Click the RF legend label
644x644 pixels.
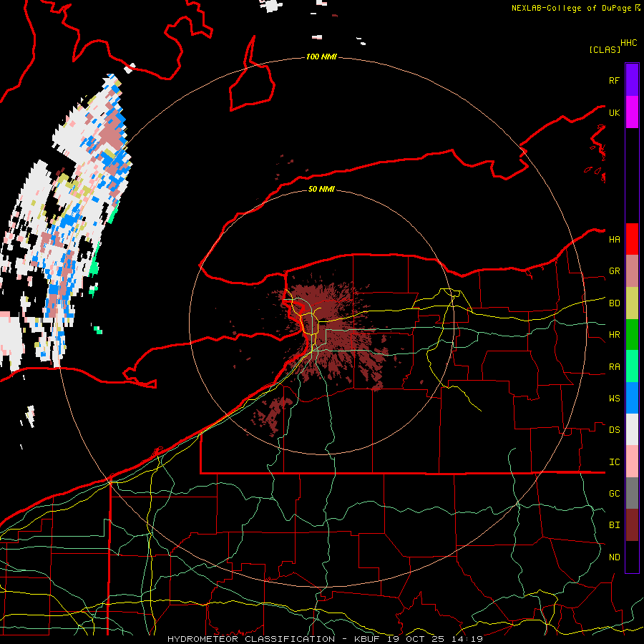pos(615,80)
